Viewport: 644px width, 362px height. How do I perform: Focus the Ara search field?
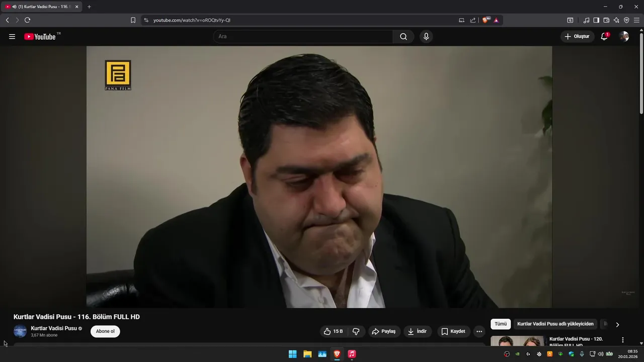[303, 37]
